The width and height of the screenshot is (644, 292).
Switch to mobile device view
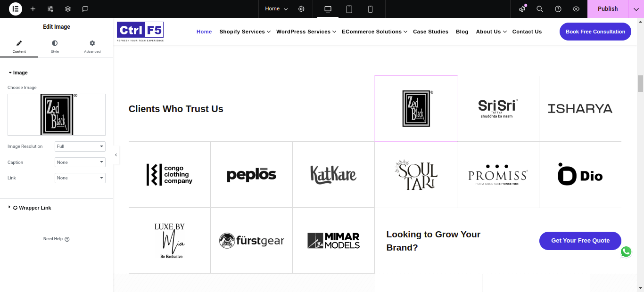[x=371, y=9]
